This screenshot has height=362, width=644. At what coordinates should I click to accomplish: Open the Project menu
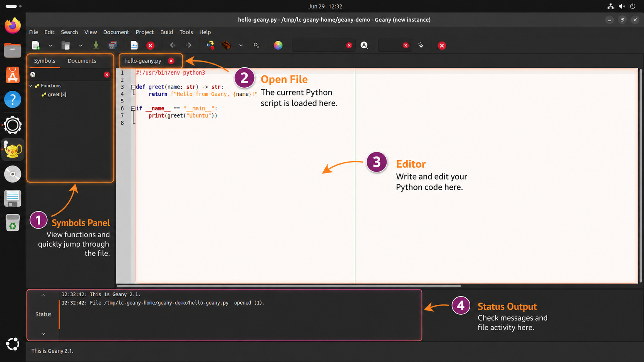[144, 32]
